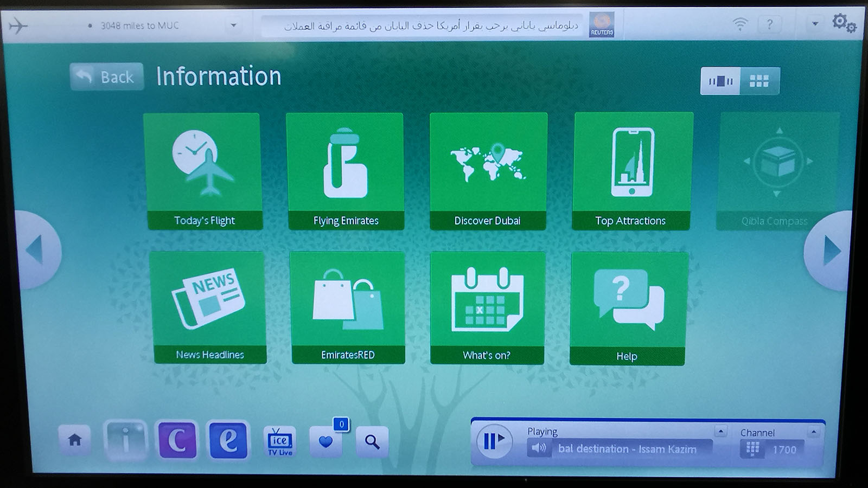The image size is (868, 488).
Task: Open the Help tile
Action: (628, 309)
